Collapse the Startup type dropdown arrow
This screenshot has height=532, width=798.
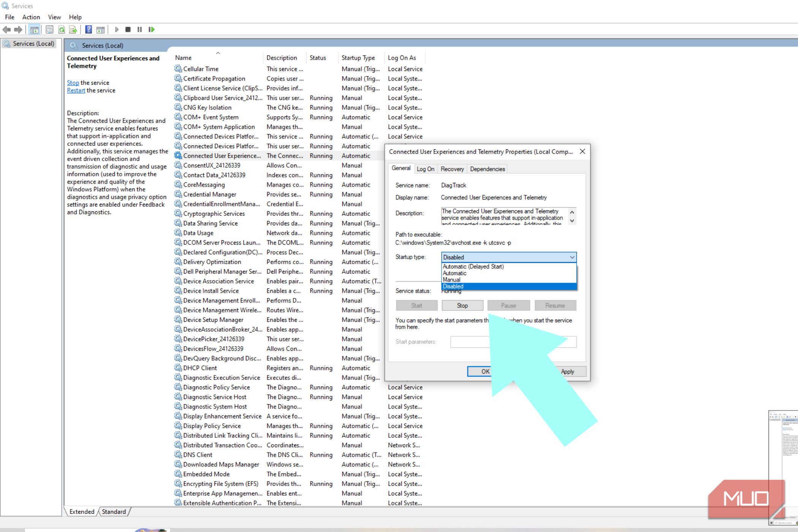coord(572,257)
